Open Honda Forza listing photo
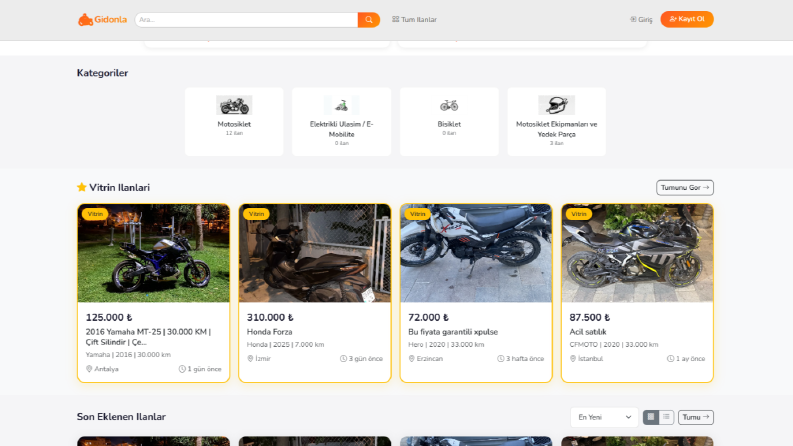The height and width of the screenshot is (446, 793). click(x=315, y=253)
